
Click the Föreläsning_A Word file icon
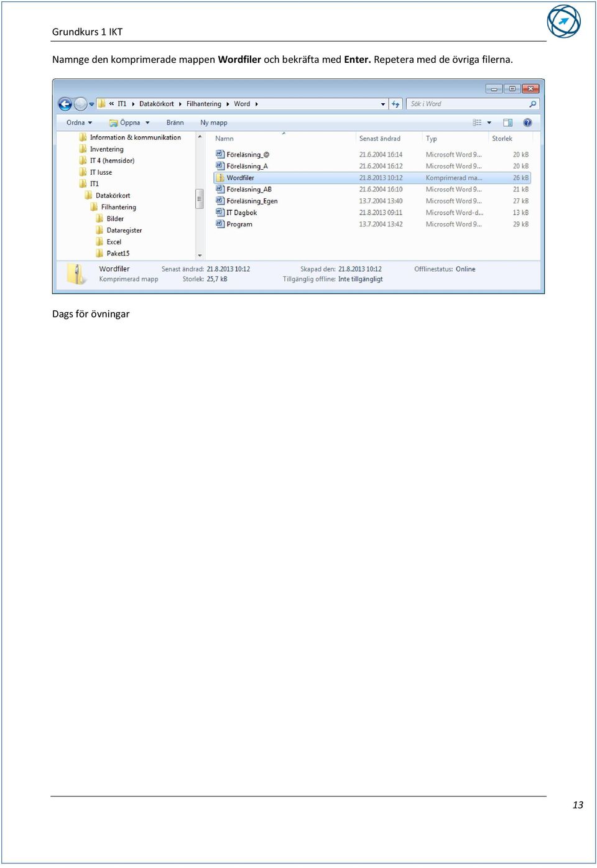coord(220,166)
